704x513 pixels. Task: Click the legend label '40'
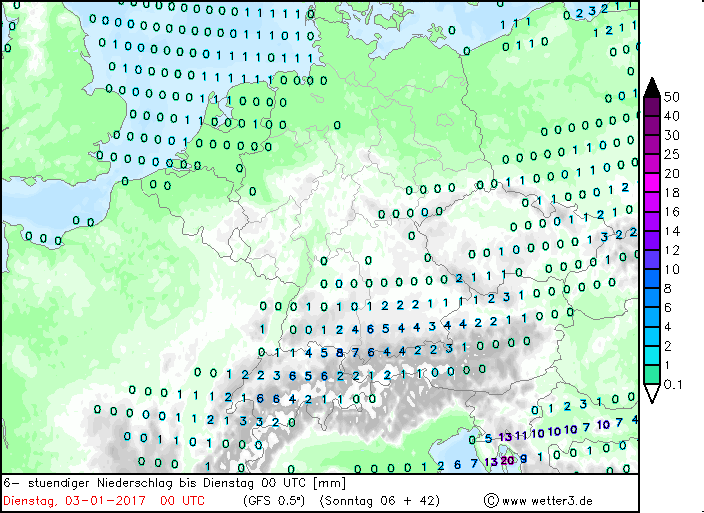point(672,116)
